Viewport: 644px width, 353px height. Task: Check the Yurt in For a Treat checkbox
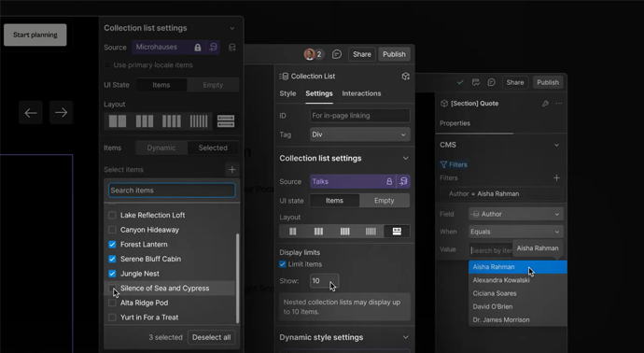coord(112,318)
